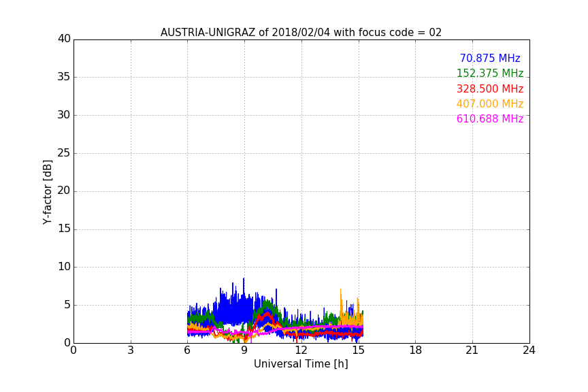Click the 152.375 MHz legend label
Viewport: 588px width, 392px height.
click(x=490, y=73)
